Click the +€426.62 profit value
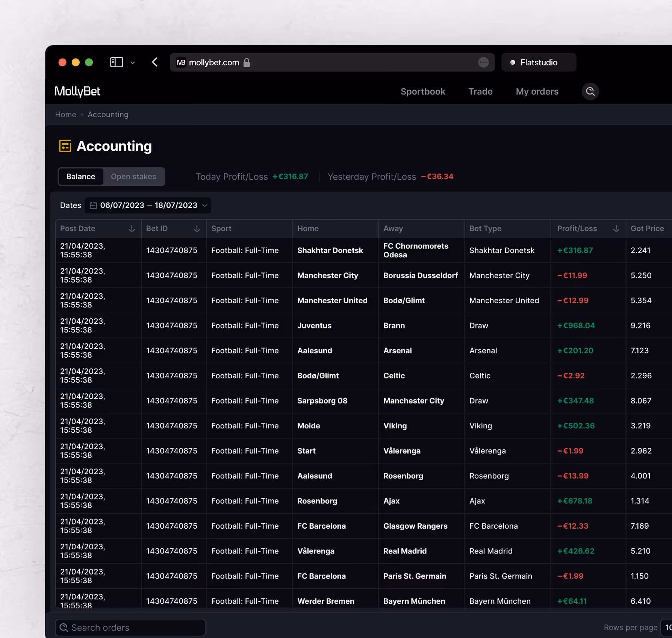 point(575,551)
